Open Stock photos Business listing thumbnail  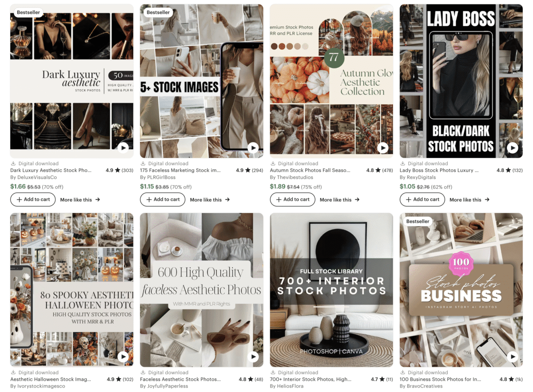point(461,289)
